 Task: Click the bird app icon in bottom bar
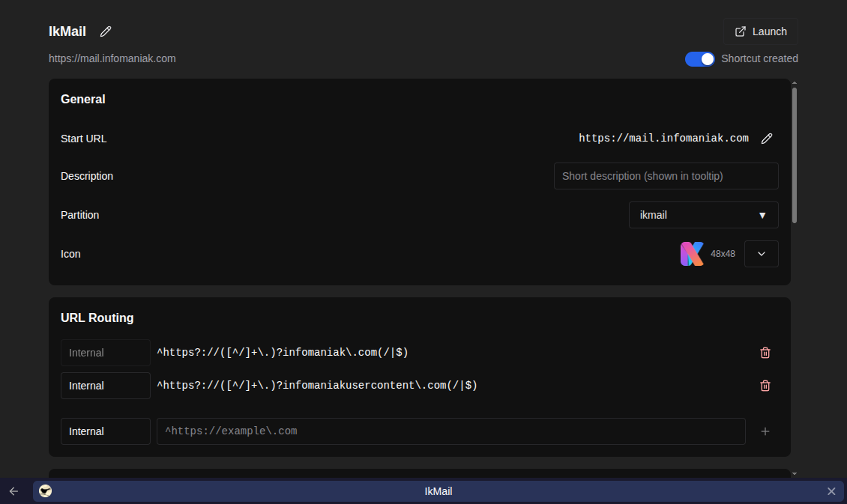tap(46, 491)
